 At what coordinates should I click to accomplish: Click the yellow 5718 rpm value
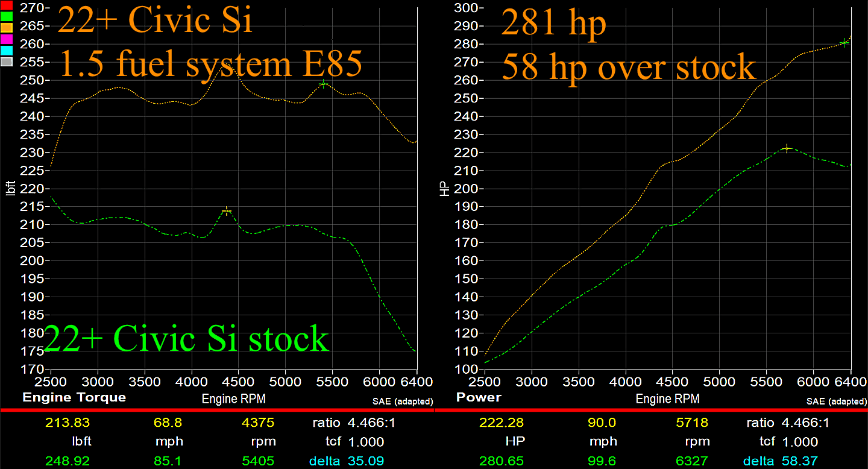691,423
